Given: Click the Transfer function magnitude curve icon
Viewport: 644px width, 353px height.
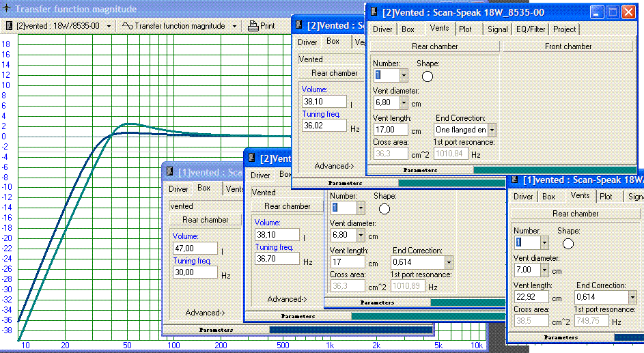Looking at the screenshot, I should click(x=127, y=26).
